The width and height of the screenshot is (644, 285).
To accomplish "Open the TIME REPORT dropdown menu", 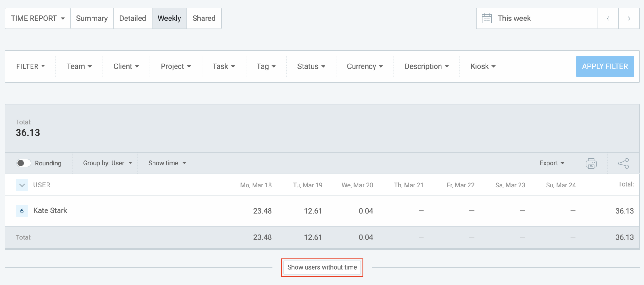I will point(37,19).
